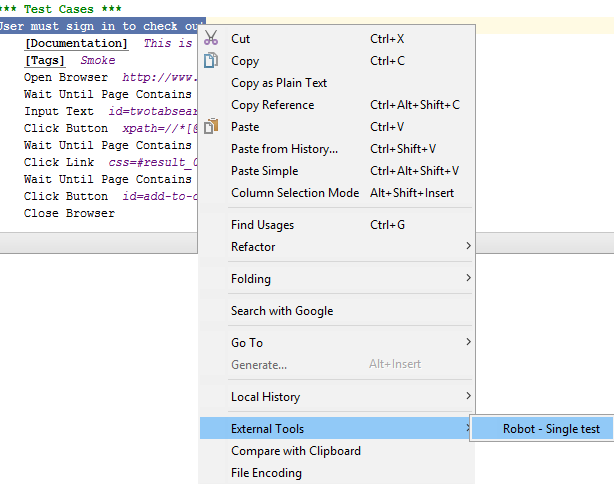The height and width of the screenshot is (484, 614).
Task: Click the Copy icon in context menu
Action: [211, 61]
